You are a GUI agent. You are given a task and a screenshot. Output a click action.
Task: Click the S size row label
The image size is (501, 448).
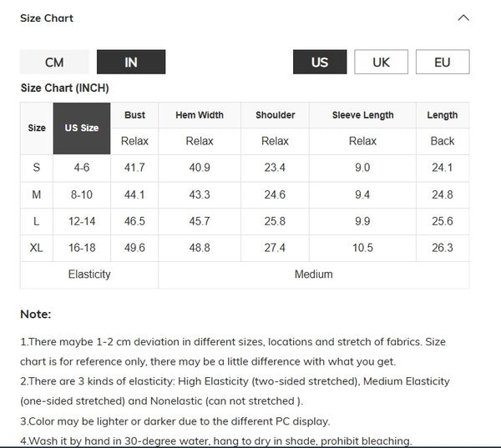tap(37, 168)
